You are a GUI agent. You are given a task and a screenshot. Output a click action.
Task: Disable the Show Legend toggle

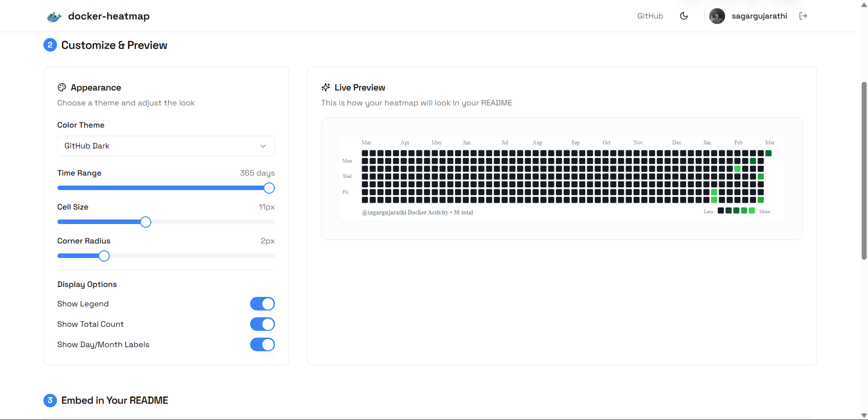[x=262, y=304]
